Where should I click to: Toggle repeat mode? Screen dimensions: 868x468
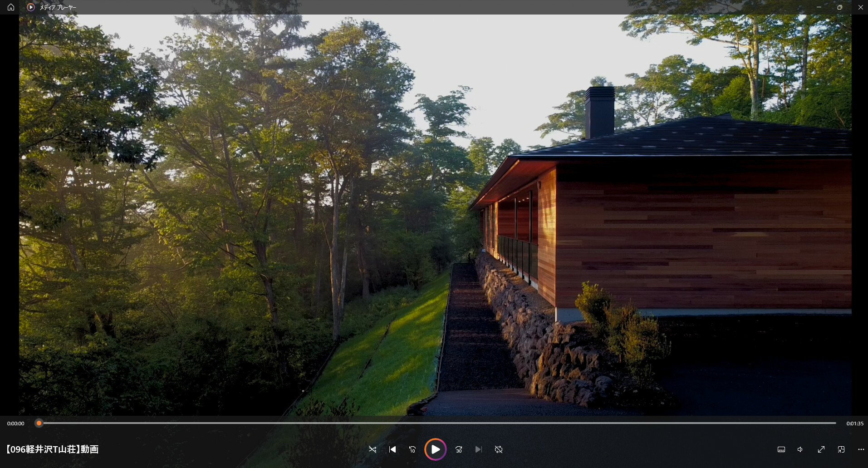[499, 449]
